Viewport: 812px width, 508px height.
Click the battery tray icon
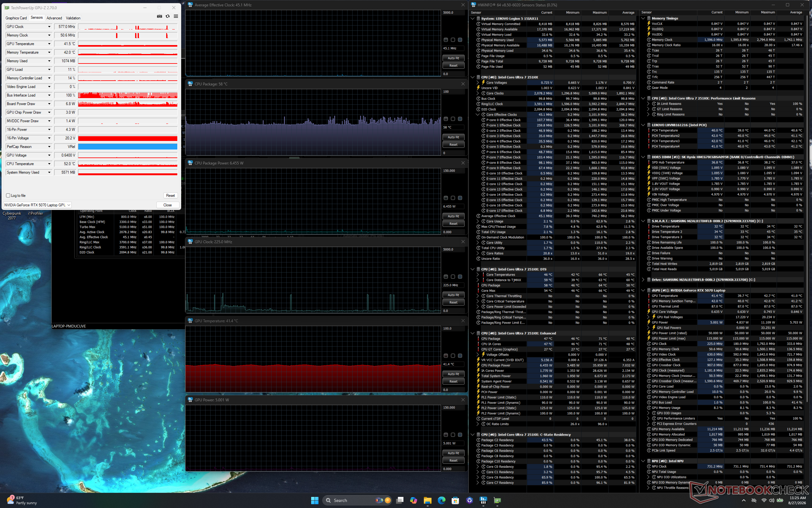pyautogui.click(x=780, y=500)
